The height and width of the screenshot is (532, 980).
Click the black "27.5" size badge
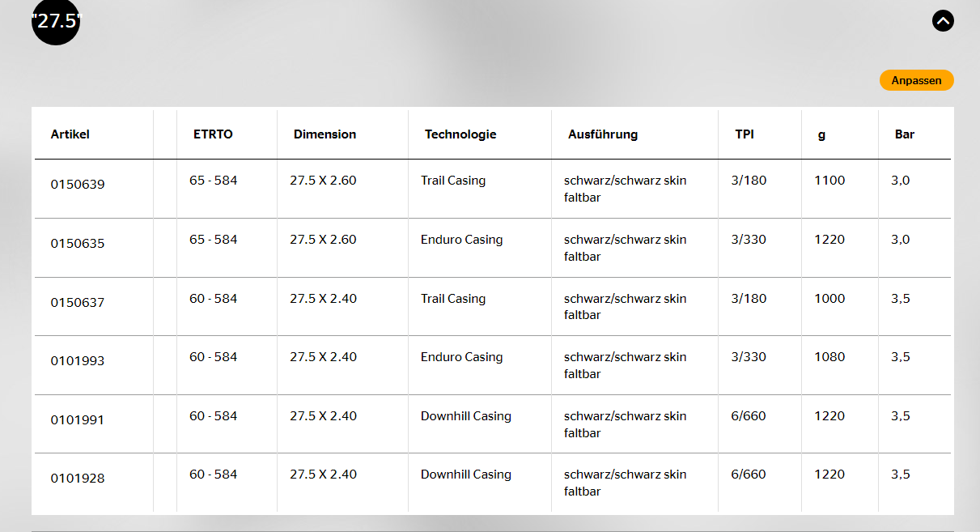(56, 21)
